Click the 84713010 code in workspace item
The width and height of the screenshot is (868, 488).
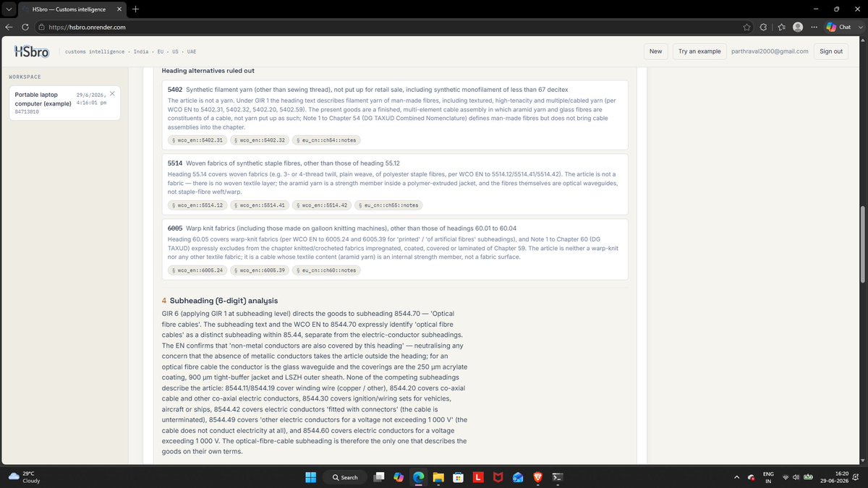pyautogui.click(x=26, y=112)
